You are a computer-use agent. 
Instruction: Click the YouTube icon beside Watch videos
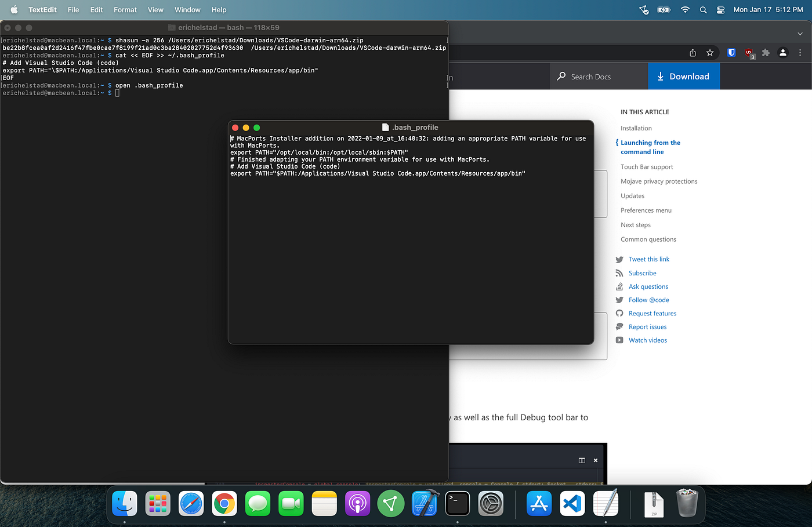point(621,340)
